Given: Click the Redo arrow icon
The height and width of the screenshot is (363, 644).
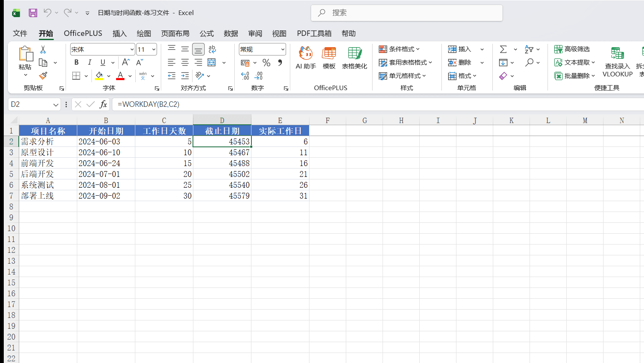Looking at the screenshot, I should tap(67, 13).
